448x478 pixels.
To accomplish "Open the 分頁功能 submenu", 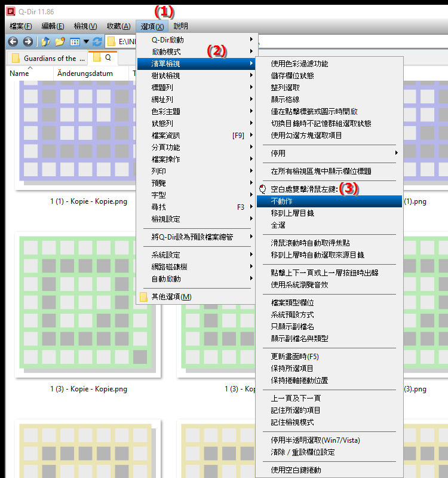I will (196, 147).
